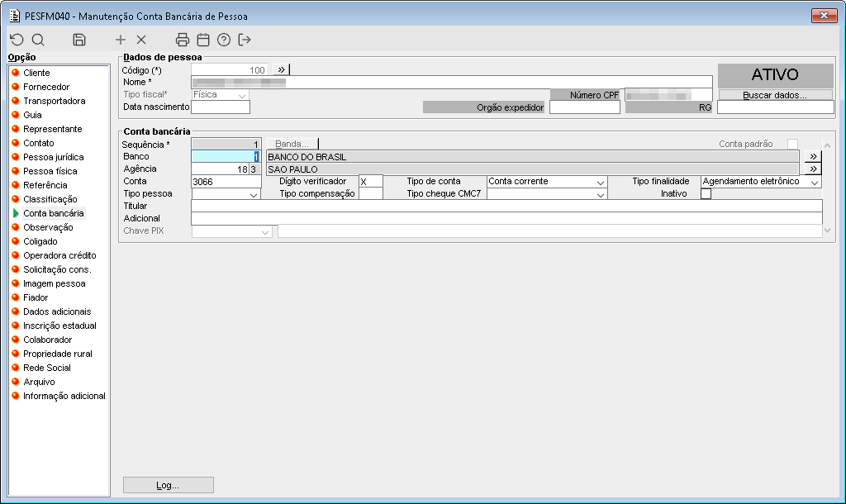Open the Representante option
Viewport: 846px width, 504px height.
pyautogui.click(x=52, y=129)
